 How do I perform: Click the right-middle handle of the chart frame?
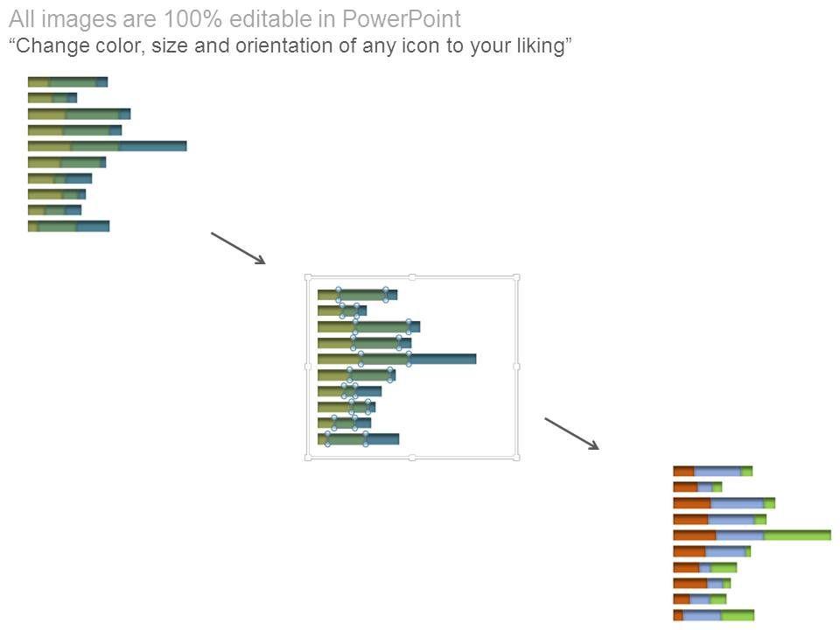[x=516, y=367]
